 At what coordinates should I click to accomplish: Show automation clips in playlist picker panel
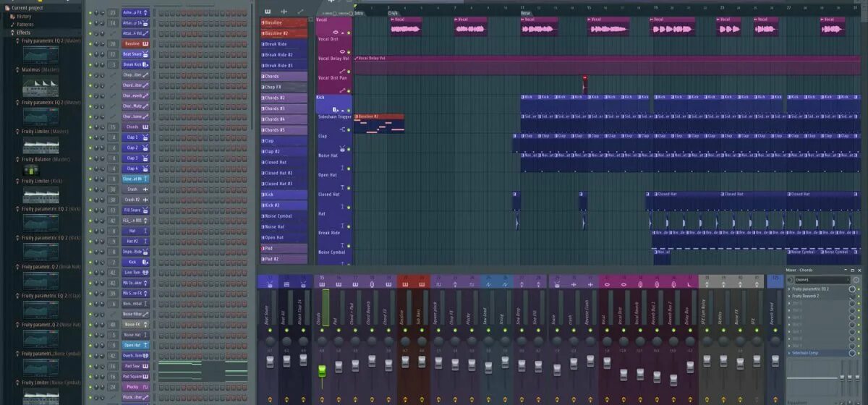coord(300,12)
